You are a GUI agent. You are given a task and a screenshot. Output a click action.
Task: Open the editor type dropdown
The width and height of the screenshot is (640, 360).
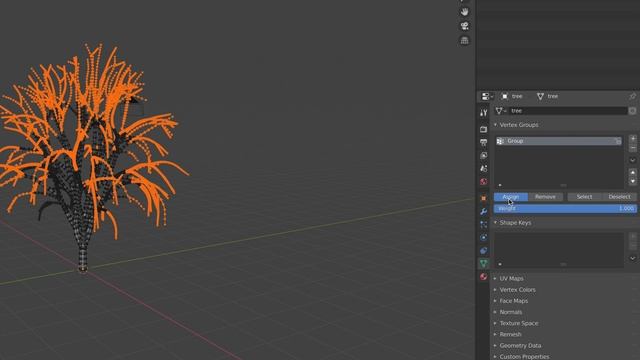coord(487,96)
